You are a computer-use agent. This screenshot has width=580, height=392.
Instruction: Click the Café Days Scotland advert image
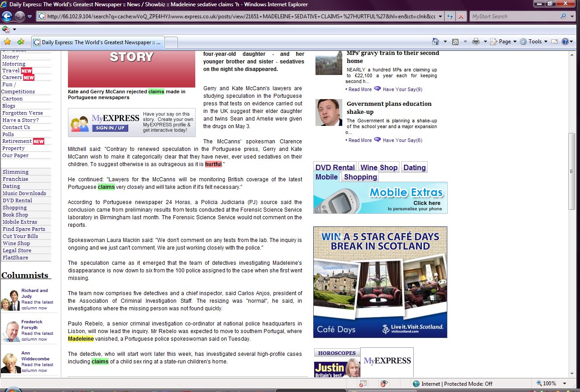[380, 282]
